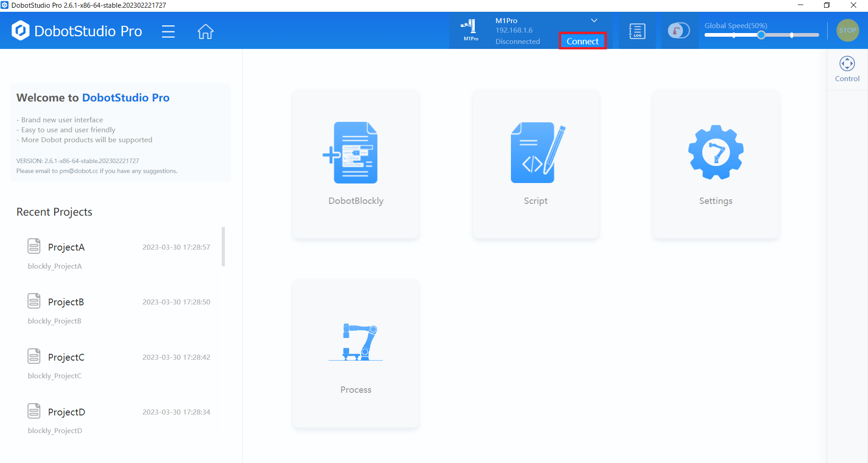Viewport: 868px width, 463px height.
Task: Click the Recent Projects scrollbar
Action: (223, 246)
